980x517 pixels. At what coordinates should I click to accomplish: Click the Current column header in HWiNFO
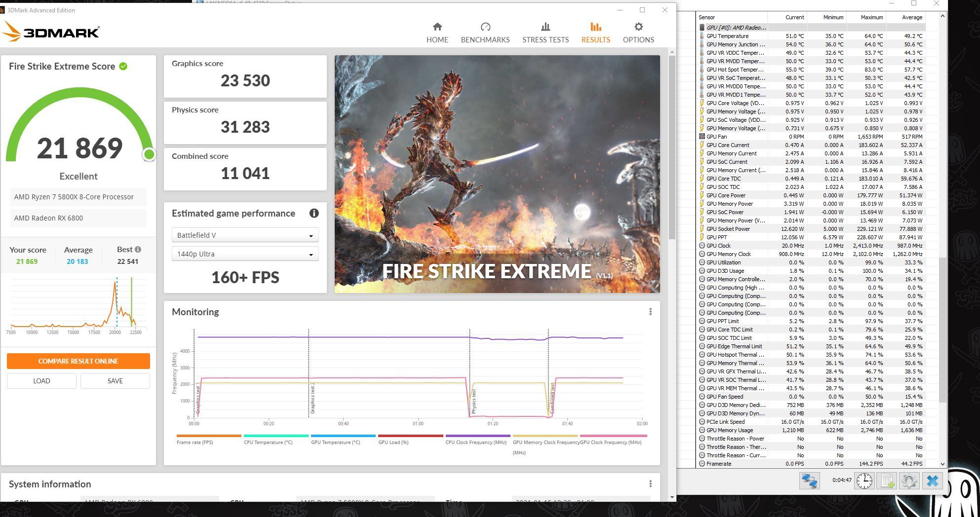pos(787,17)
